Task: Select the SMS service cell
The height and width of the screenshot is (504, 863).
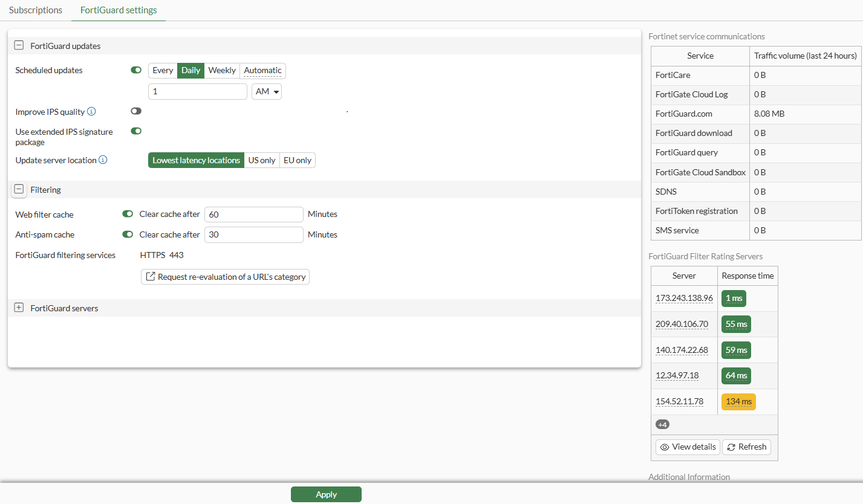Action: pos(700,230)
